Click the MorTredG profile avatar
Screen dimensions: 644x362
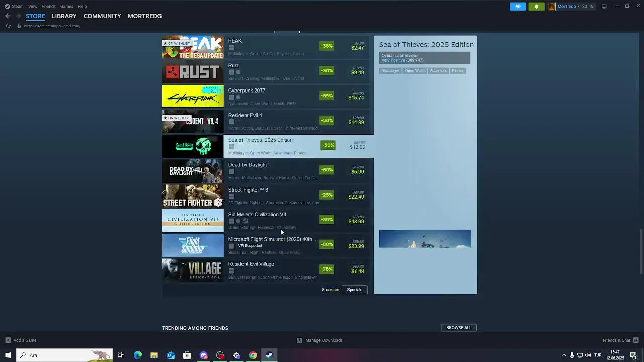pos(552,6)
